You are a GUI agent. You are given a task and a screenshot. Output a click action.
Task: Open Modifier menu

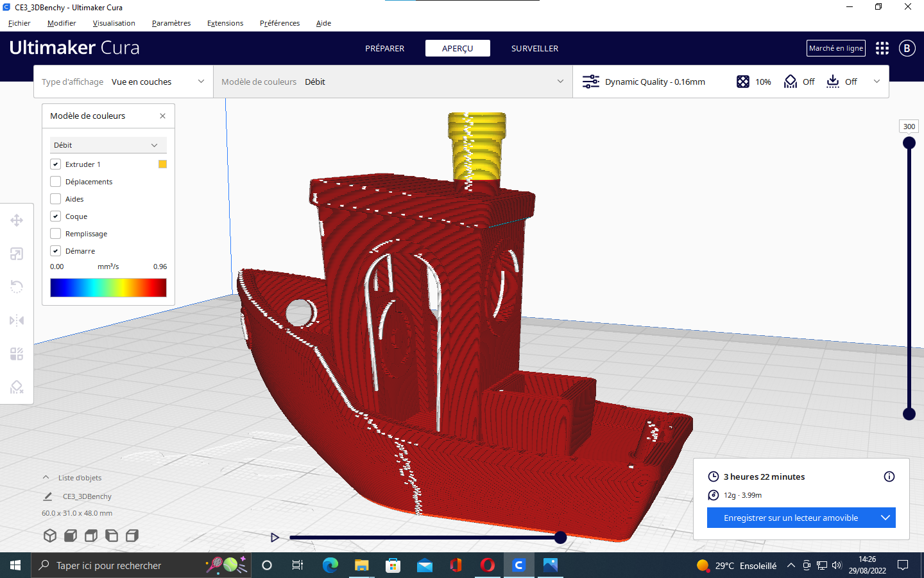(62, 23)
